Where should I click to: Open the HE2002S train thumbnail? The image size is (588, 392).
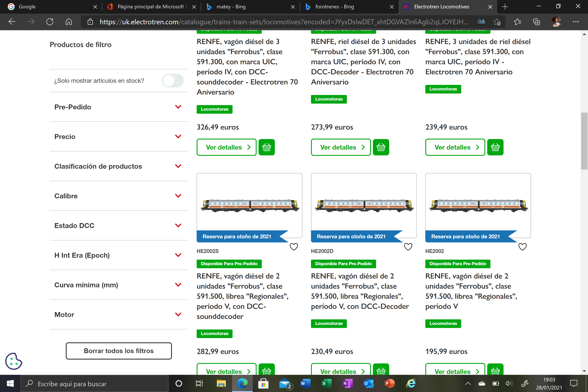(249, 205)
